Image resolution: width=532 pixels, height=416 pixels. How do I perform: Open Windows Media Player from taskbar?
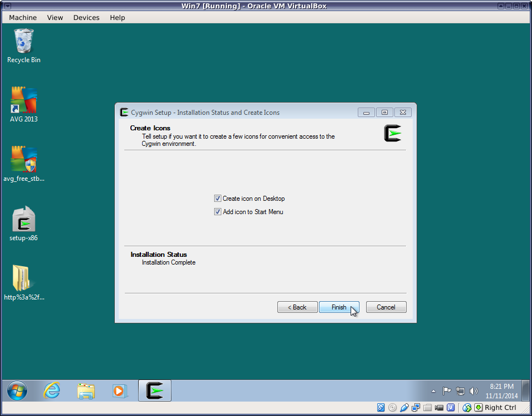click(120, 391)
